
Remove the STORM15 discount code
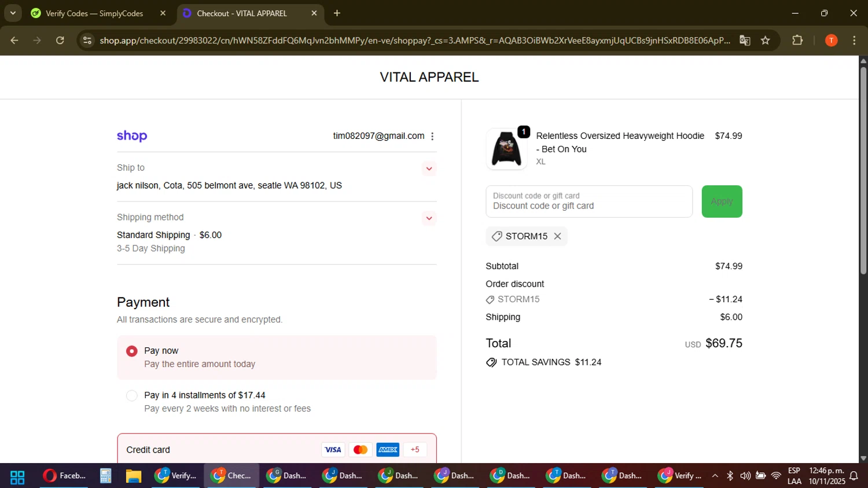(x=557, y=236)
